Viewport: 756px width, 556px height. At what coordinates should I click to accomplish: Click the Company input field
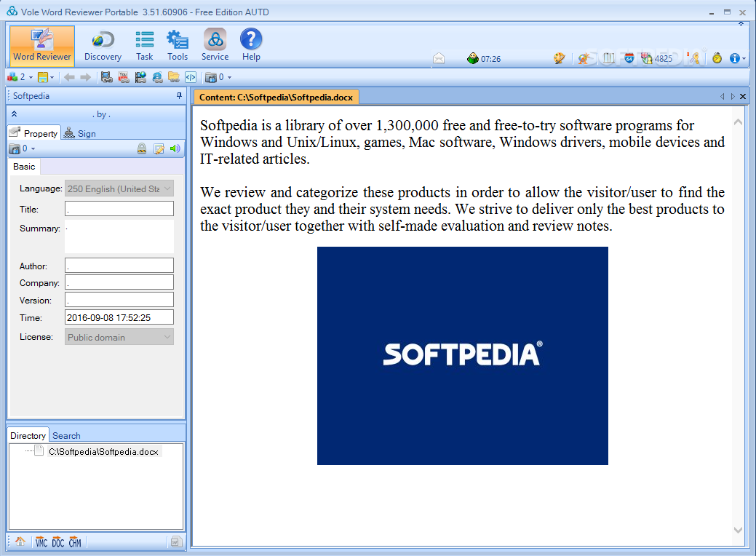[119, 282]
